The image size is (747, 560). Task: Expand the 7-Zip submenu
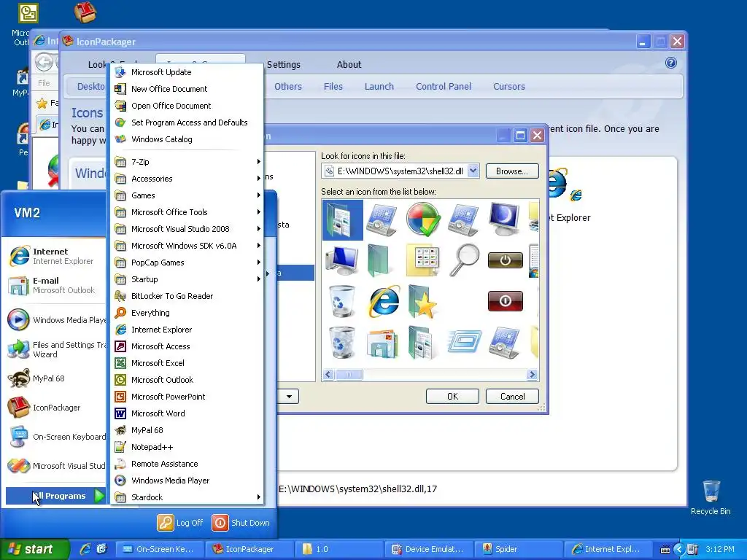[187, 162]
